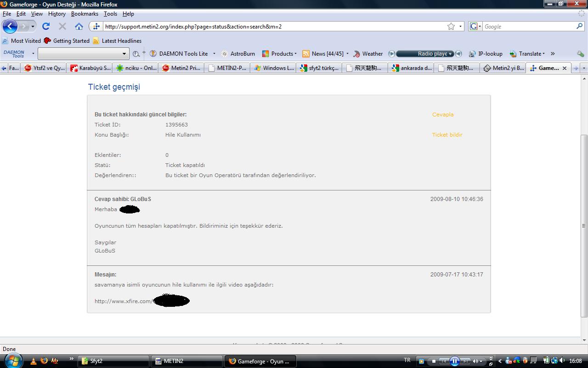Open the METIN2 taskbar window
588x368 pixels.
coord(187,361)
